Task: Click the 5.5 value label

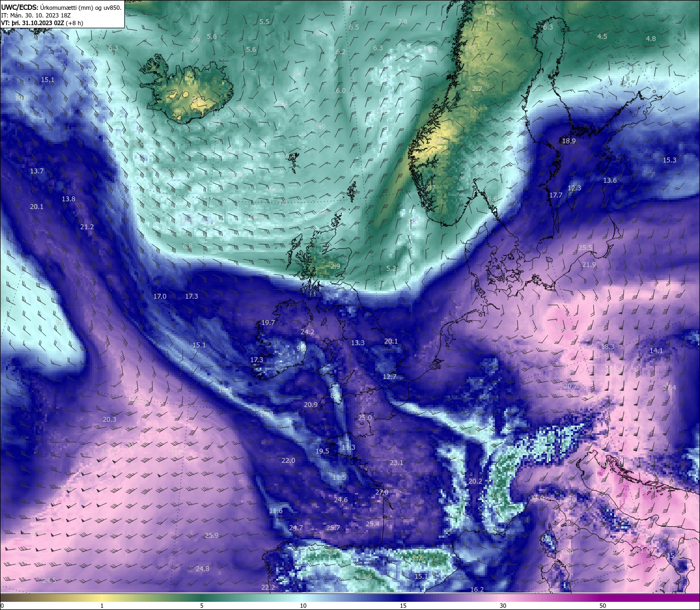Action: point(264,21)
